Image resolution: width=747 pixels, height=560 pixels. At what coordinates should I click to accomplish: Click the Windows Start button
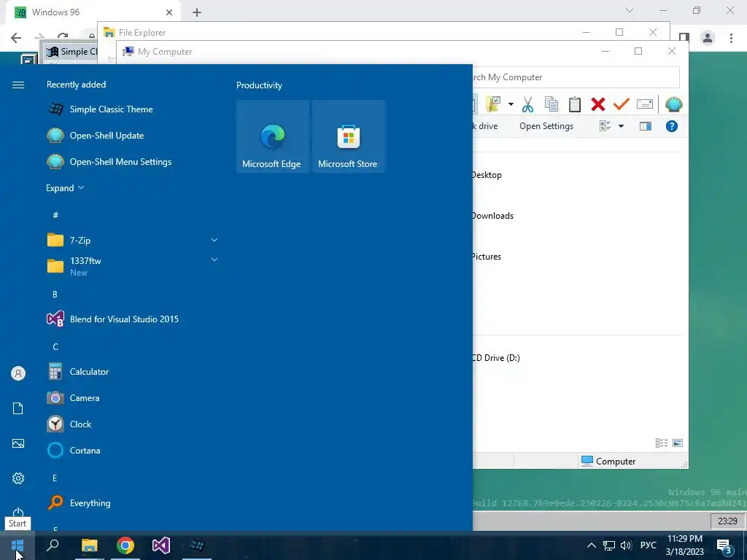point(18,545)
